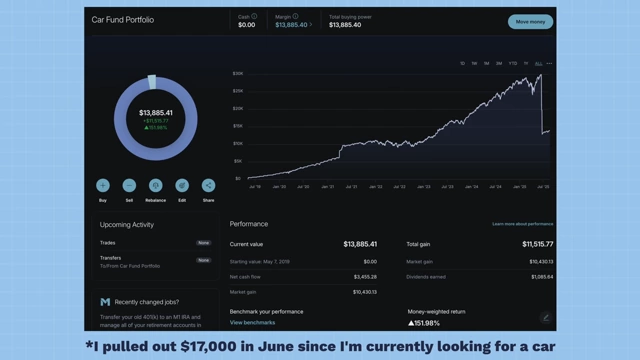Click the Car Fund Portfolio title

click(122, 20)
